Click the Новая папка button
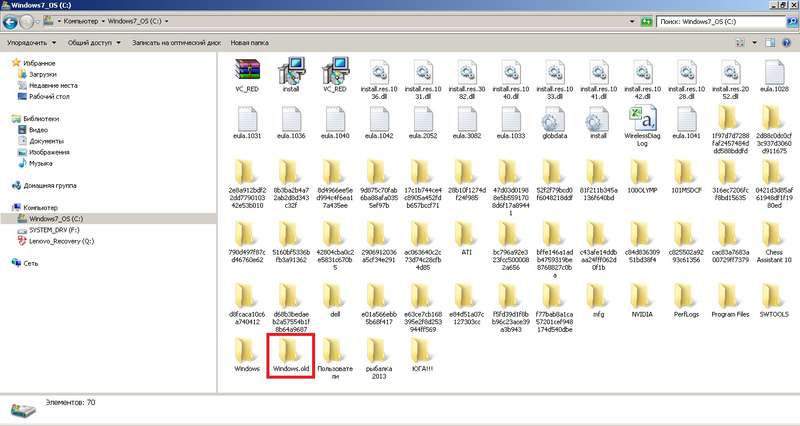 click(249, 43)
